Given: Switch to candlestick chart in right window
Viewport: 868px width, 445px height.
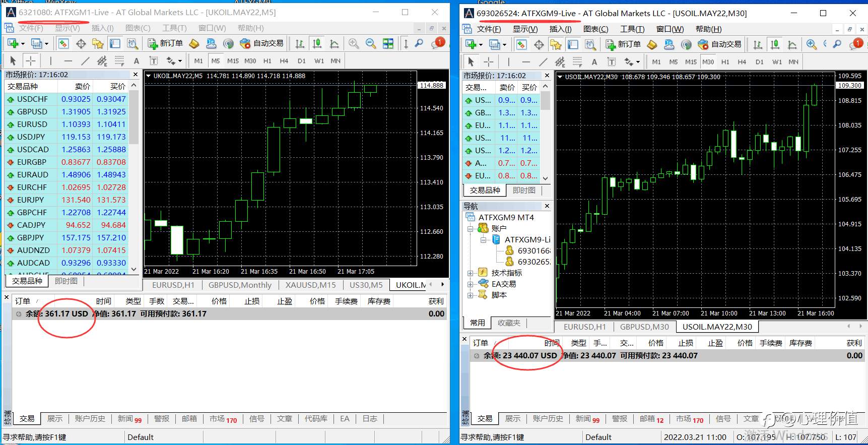Looking at the screenshot, I should [x=775, y=44].
